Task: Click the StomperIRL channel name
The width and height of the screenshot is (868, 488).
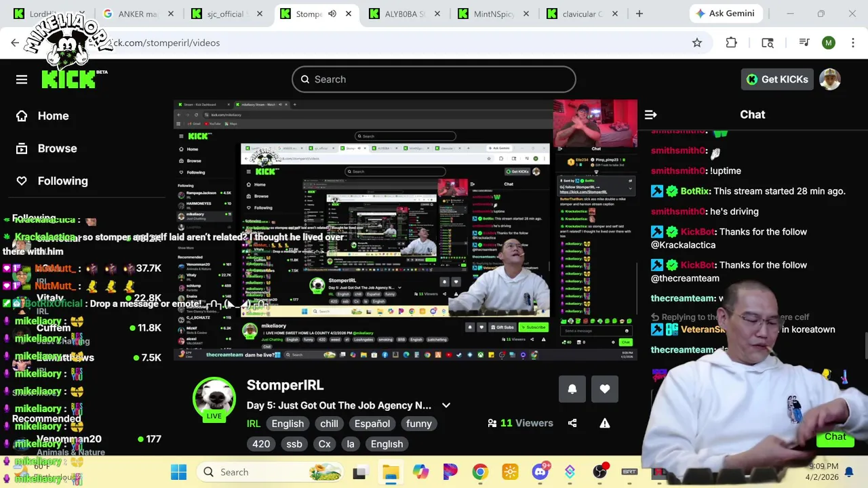Action: [x=285, y=385]
